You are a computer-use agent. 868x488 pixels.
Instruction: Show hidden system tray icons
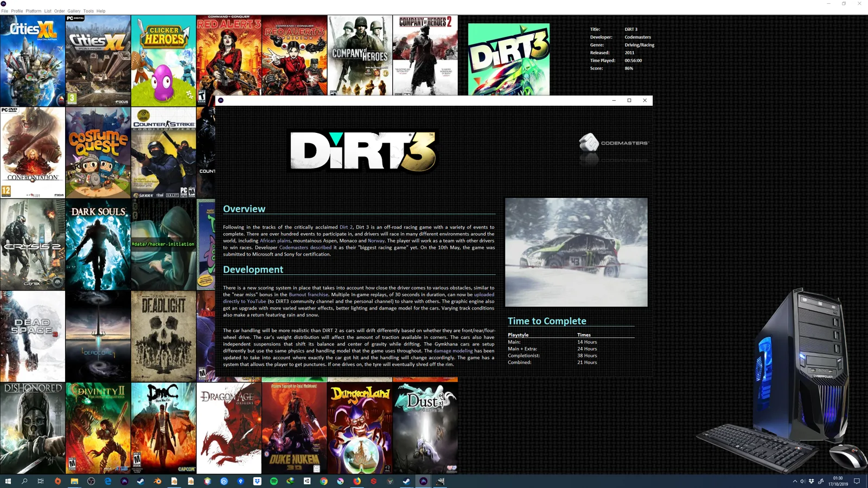[795, 481]
